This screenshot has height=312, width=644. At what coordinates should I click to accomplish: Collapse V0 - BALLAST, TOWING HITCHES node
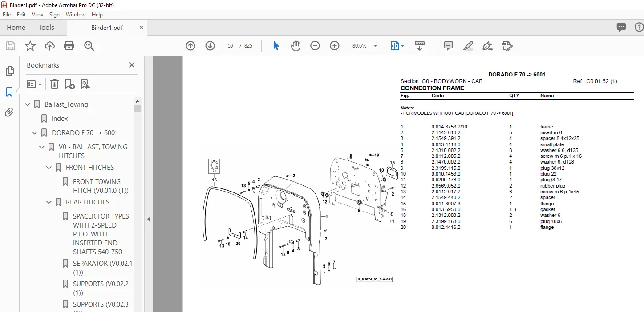[42, 147]
